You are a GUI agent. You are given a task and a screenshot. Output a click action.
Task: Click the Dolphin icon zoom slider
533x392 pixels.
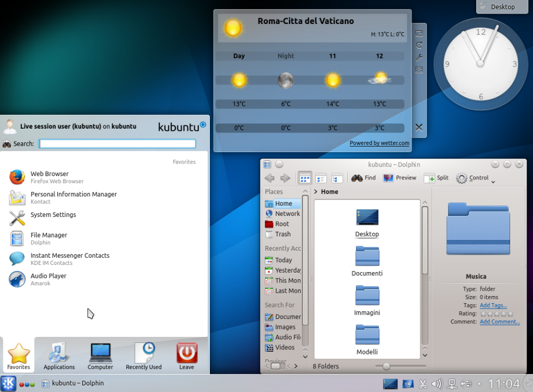click(x=386, y=366)
